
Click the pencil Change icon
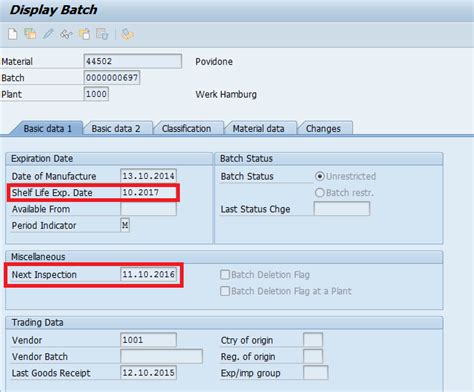(x=48, y=34)
